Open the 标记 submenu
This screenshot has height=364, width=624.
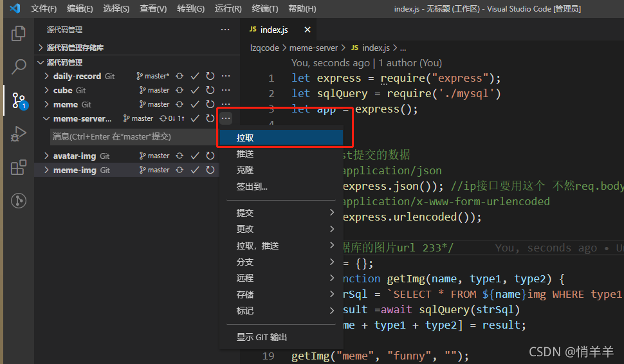pyautogui.click(x=281, y=311)
